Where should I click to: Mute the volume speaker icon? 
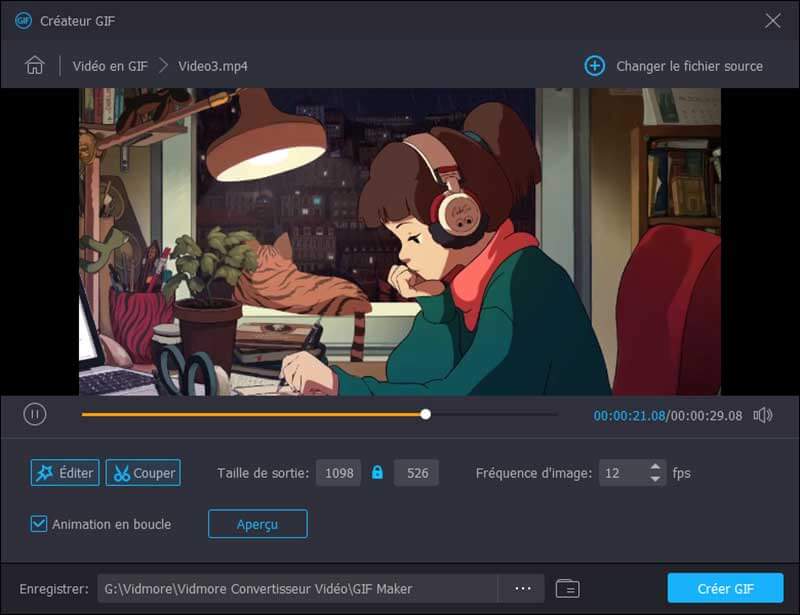click(x=763, y=415)
